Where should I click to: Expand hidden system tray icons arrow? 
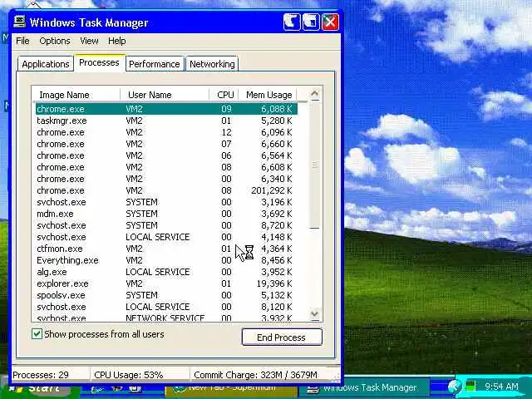tap(455, 387)
